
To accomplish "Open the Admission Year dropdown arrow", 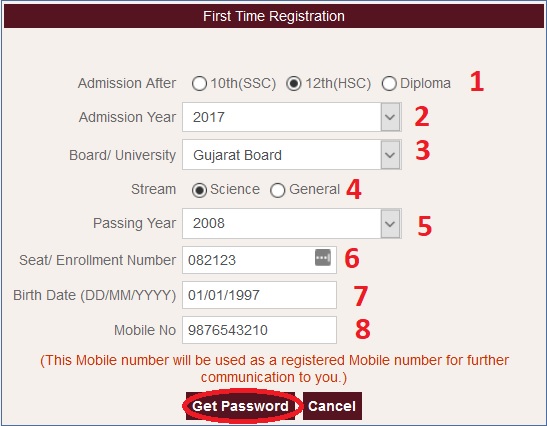I will click(x=390, y=117).
